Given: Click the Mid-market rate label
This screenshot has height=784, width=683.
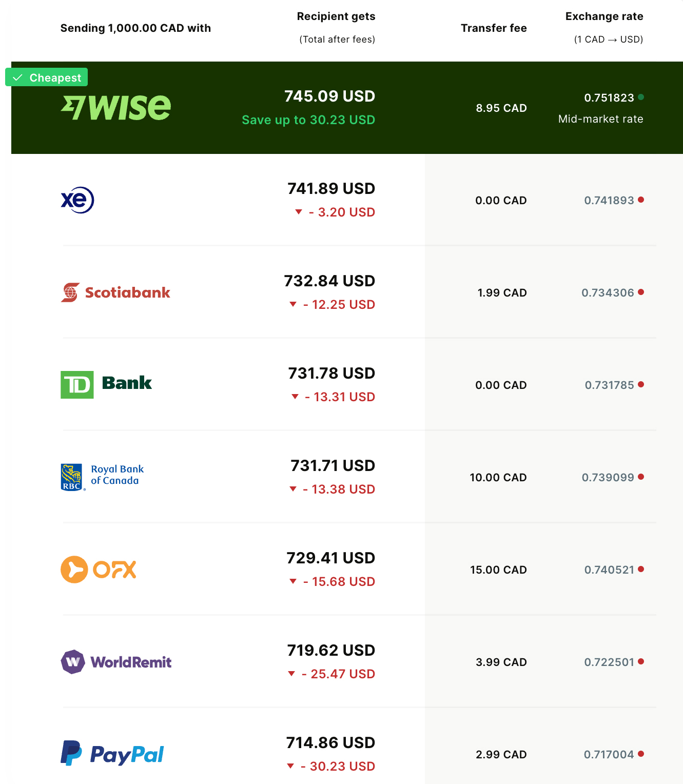Looking at the screenshot, I should click(600, 119).
